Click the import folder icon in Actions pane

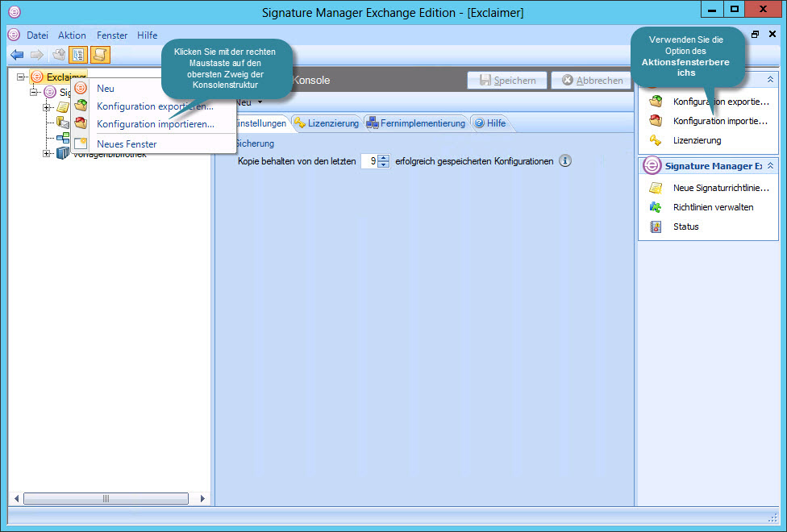(x=656, y=121)
